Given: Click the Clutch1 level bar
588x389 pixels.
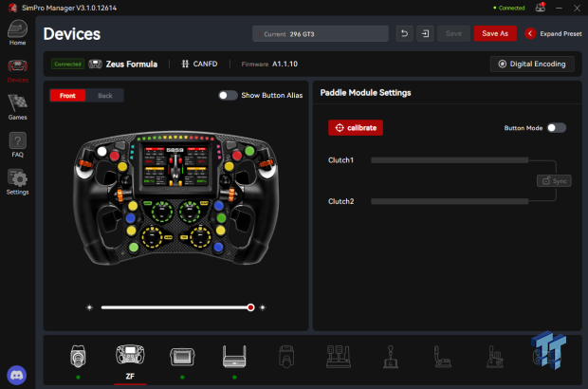Looking at the screenshot, I should point(450,160).
